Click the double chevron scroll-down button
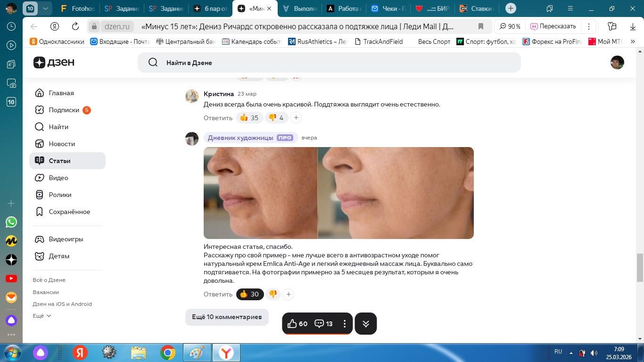 365,323
